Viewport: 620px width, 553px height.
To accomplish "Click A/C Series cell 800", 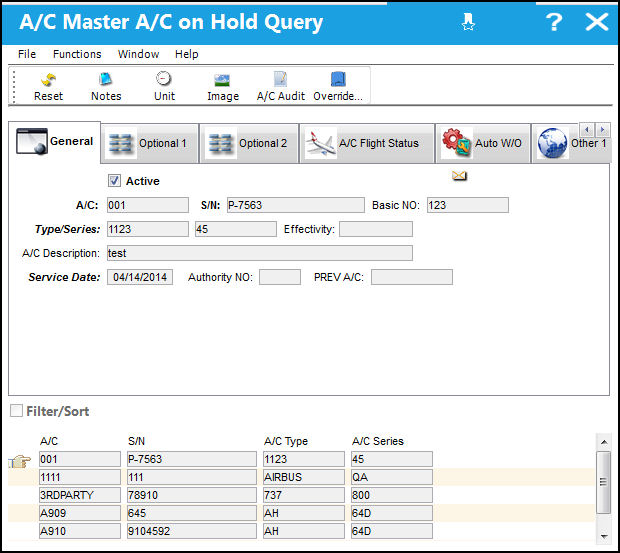I will 392,495.
